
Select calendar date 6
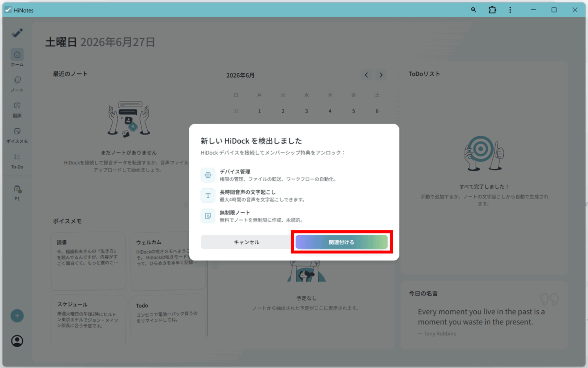click(x=377, y=111)
